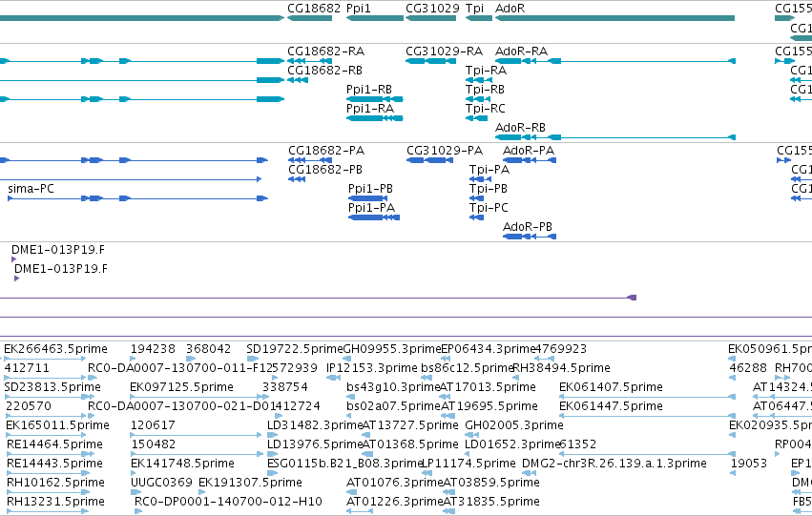This screenshot has width=812, height=516.
Task: Select transcript CG18682-RA
Action: point(310,61)
